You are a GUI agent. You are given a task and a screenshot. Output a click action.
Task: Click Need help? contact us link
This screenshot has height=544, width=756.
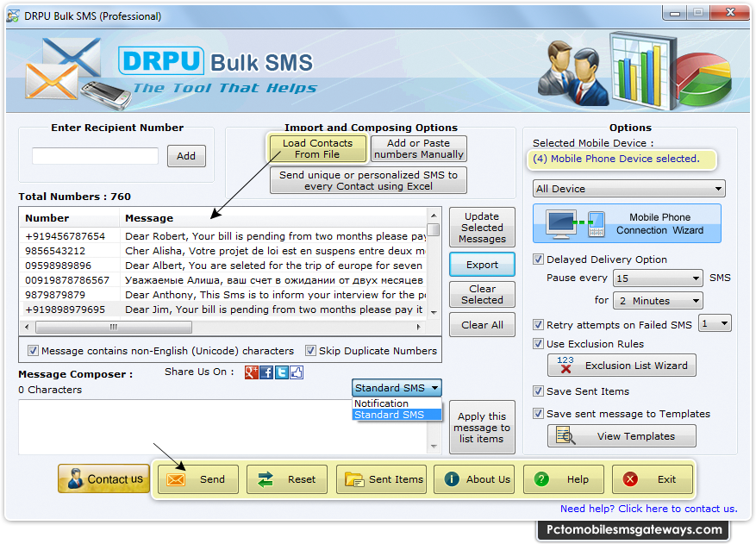click(648, 509)
